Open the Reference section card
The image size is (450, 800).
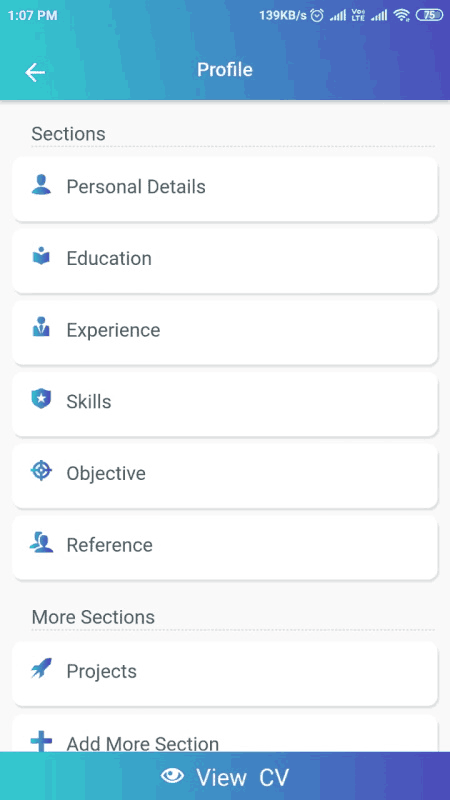(225, 547)
